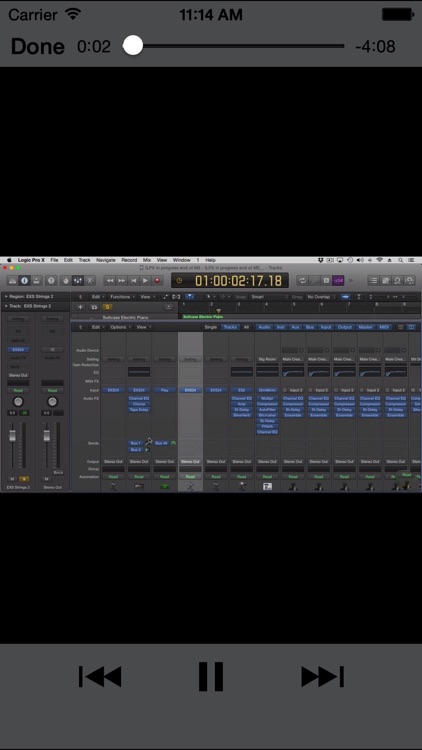Expand the Region: EXS Strings 2 disclosure
422x750 pixels.
[6, 297]
